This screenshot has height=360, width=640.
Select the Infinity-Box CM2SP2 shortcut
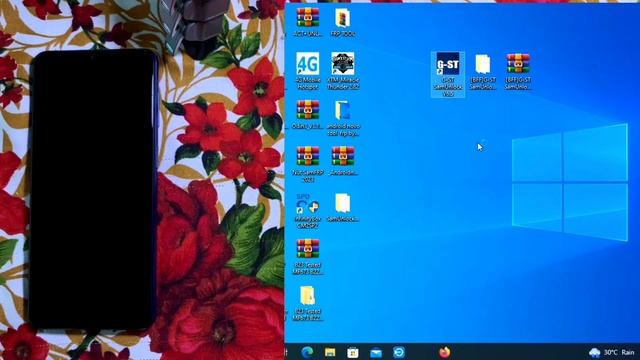coord(308,211)
